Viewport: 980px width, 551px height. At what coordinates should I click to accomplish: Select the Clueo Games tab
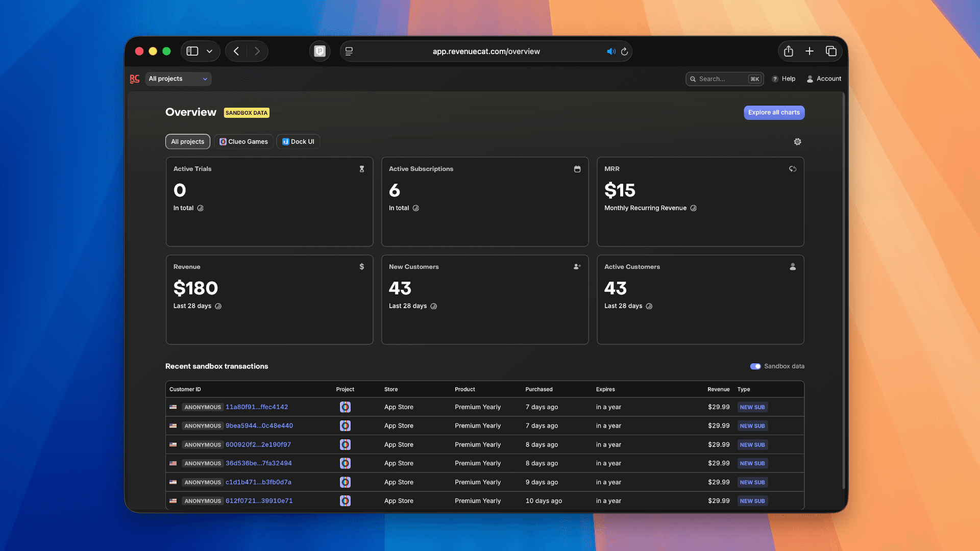[x=243, y=142]
